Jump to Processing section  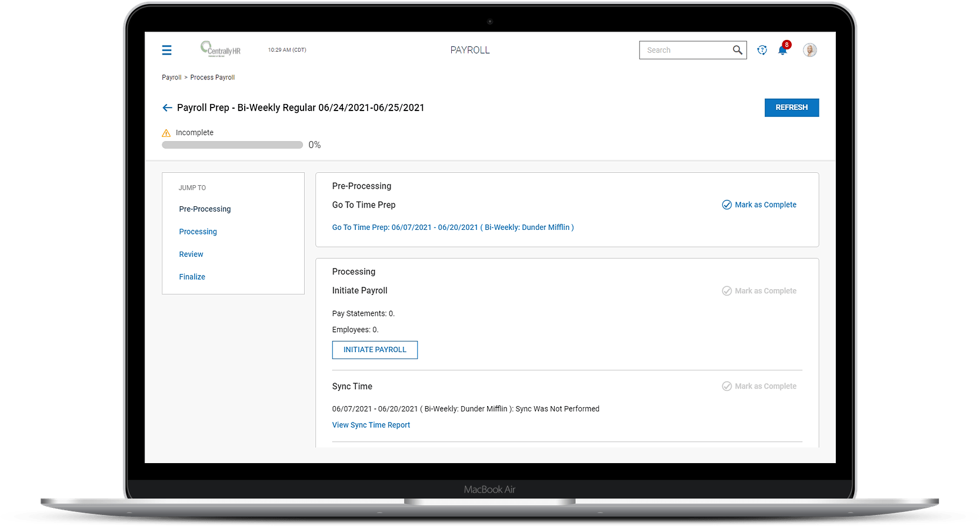pyautogui.click(x=198, y=232)
